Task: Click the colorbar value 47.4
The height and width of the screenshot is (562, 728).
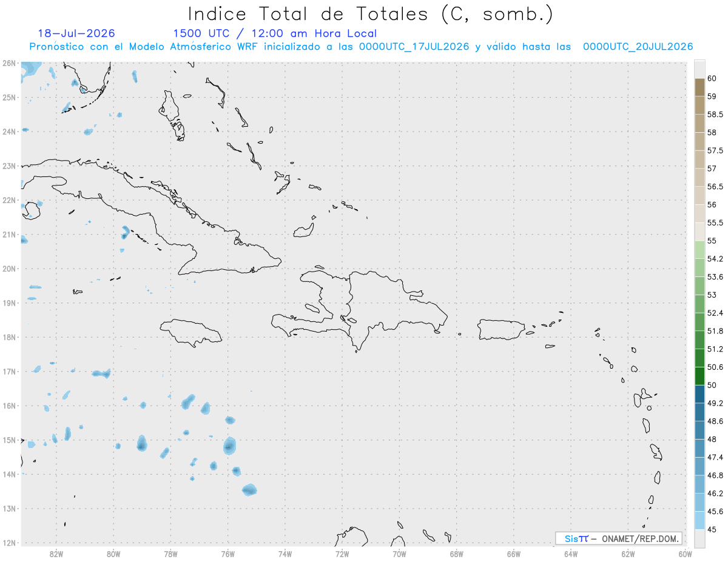Action: 715,457
